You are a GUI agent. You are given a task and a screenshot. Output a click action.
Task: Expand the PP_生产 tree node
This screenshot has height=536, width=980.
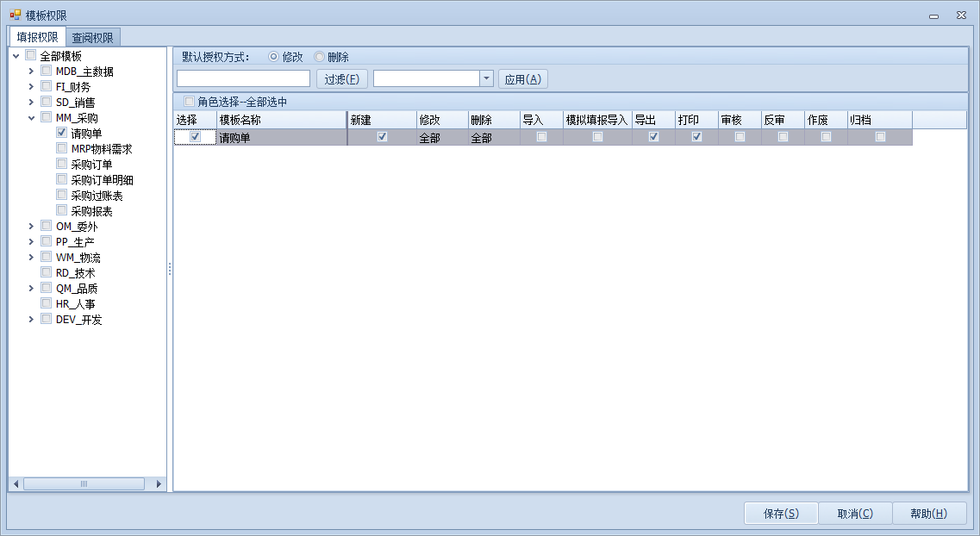[32, 242]
